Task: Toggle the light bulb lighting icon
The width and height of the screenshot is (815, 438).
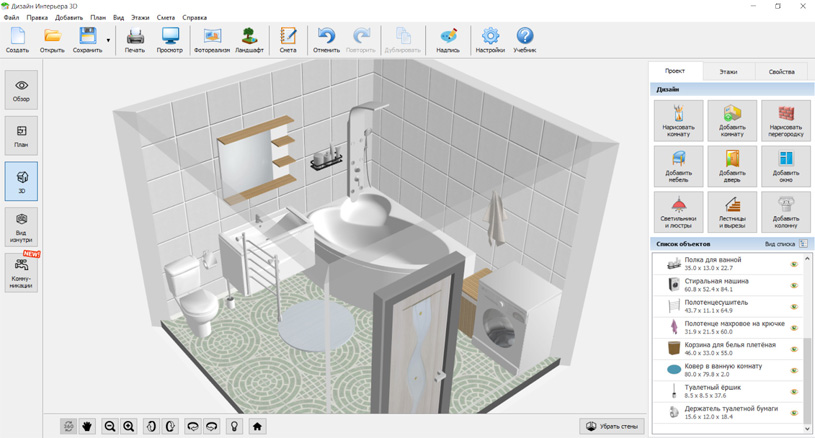Action: point(234,426)
